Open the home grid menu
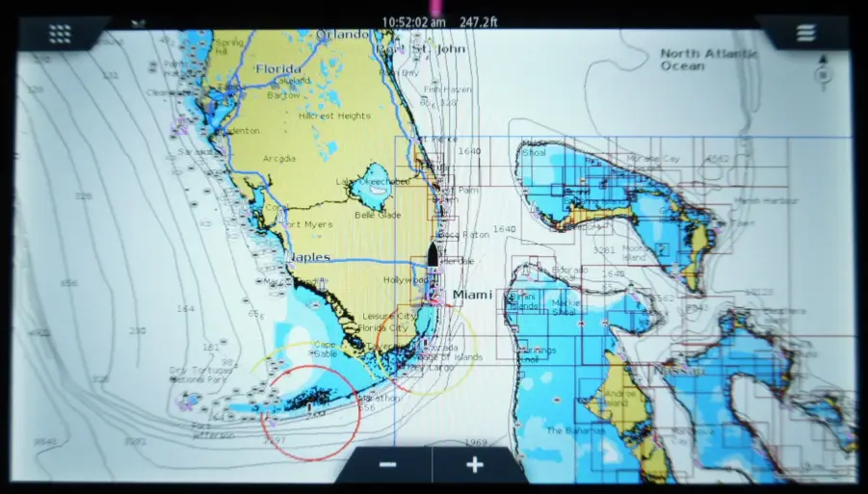This screenshot has width=868, height=494. tap(60, 34)
